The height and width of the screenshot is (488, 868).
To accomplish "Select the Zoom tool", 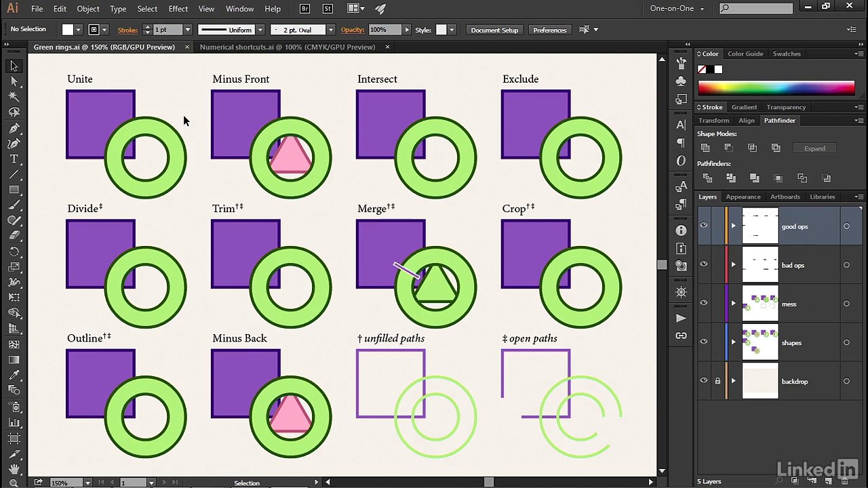I will [x=14, y=483].
